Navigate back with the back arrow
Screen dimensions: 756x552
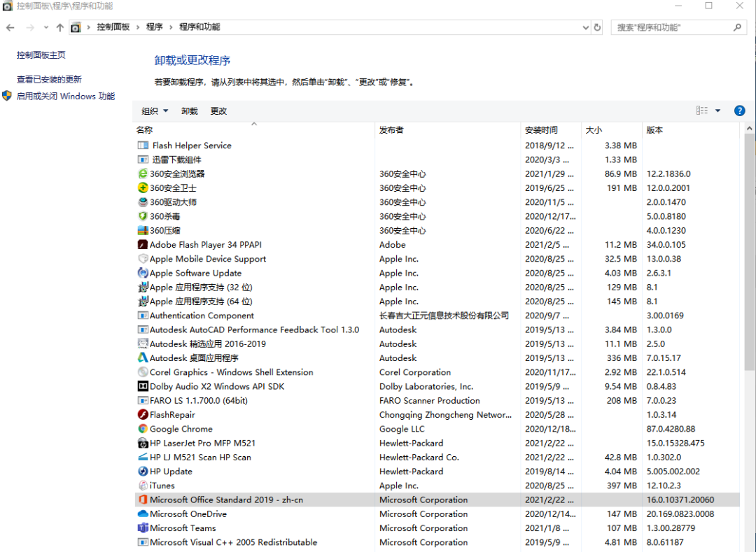coord(10,27)
